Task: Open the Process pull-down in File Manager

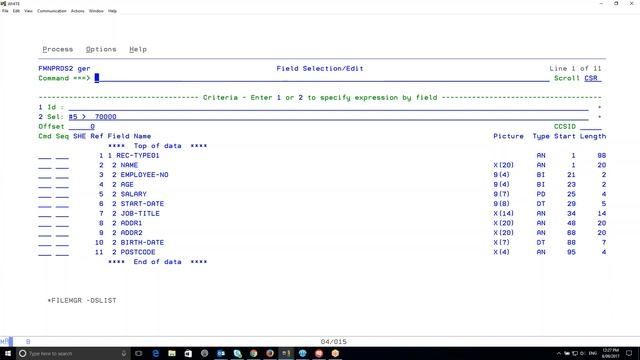Action: pyautogui.click(x=58, y=49)
